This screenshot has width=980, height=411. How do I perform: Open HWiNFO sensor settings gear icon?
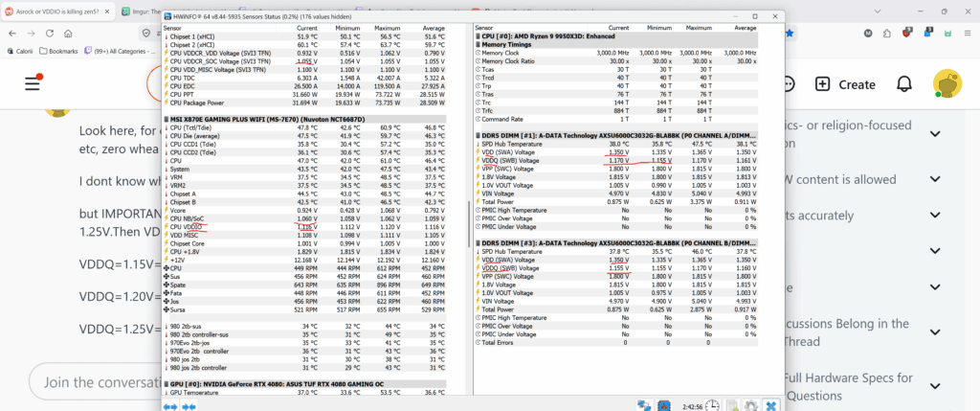(750, 405)
